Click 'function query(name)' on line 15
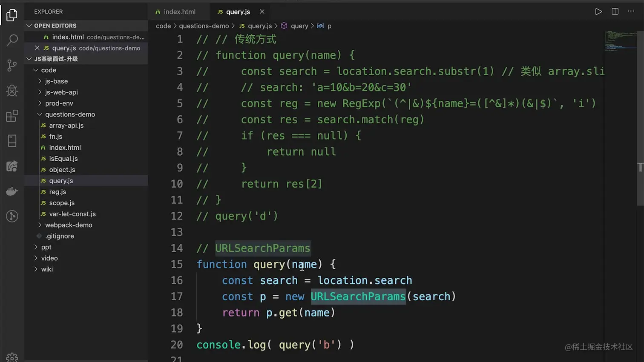 (x=259, y=264)
